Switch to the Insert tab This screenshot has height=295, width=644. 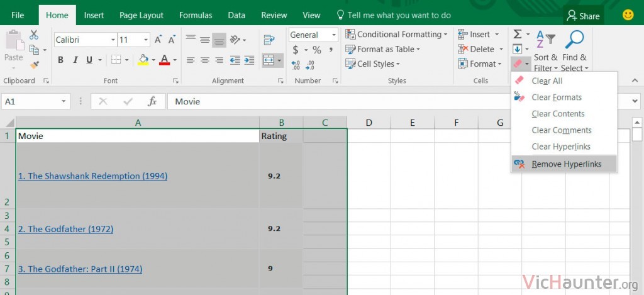tap(94, 15)
